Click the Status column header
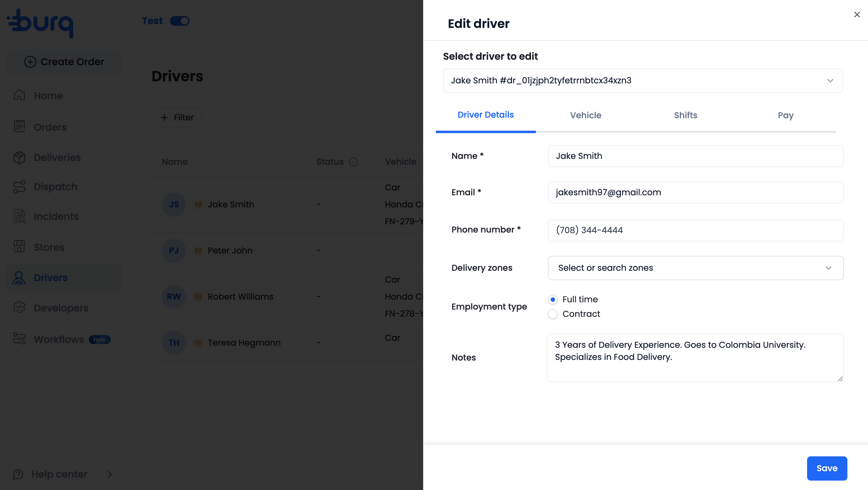This screenshot has width=868, height=490. pos(330,162)
